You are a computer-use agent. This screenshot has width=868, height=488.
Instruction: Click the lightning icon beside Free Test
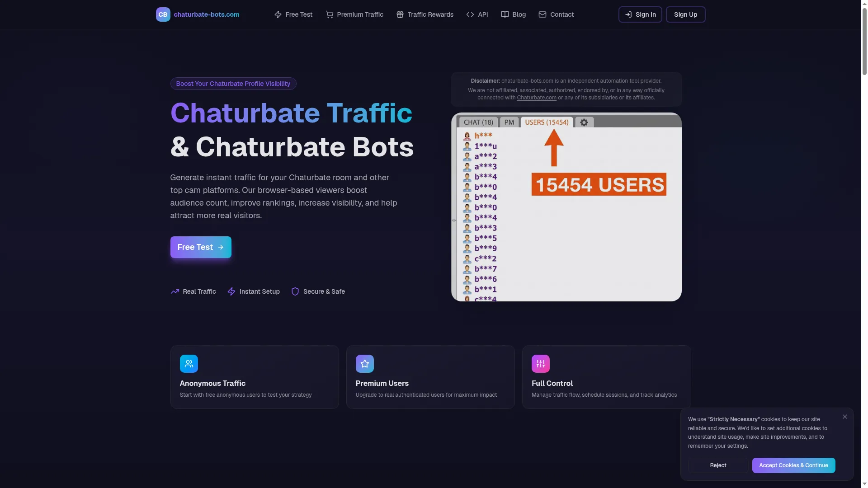(278, 14)
